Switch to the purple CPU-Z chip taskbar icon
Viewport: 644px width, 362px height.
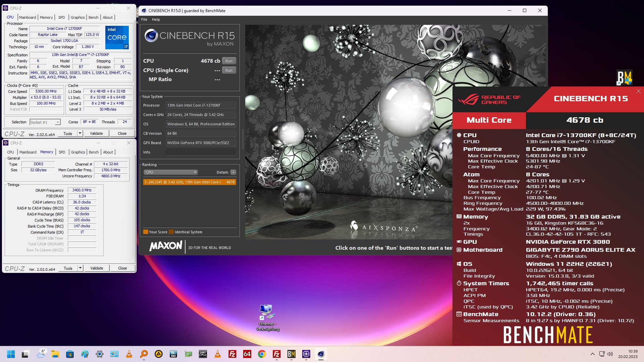(x=306, y=354)
